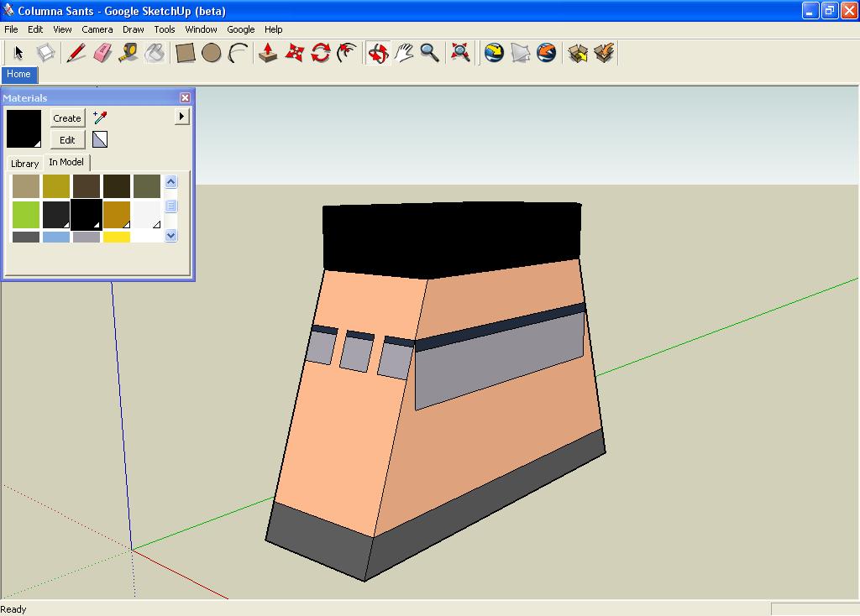This screenshot has width=860, height=616.
Task: Activate the Push/Pull tool
Action: click(267, 53)
